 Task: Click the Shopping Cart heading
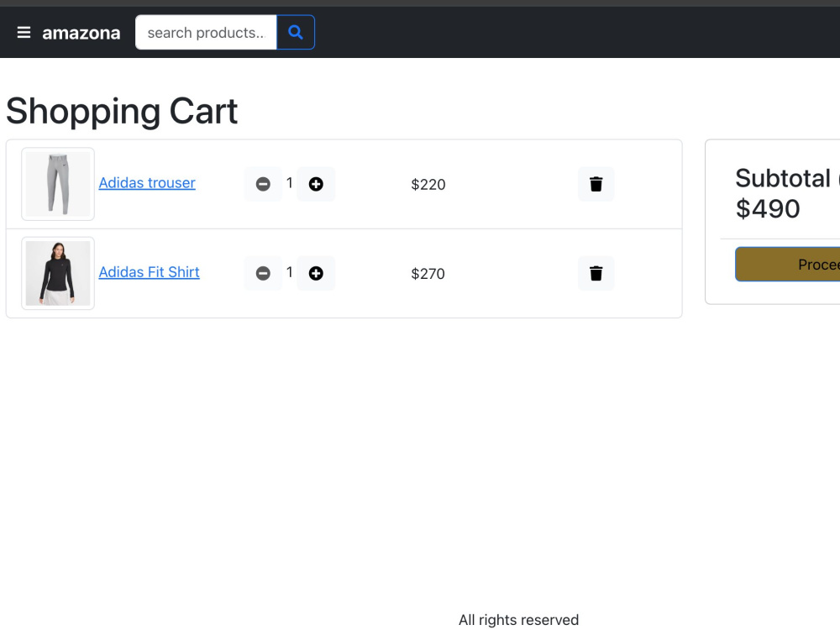point(122,112)
